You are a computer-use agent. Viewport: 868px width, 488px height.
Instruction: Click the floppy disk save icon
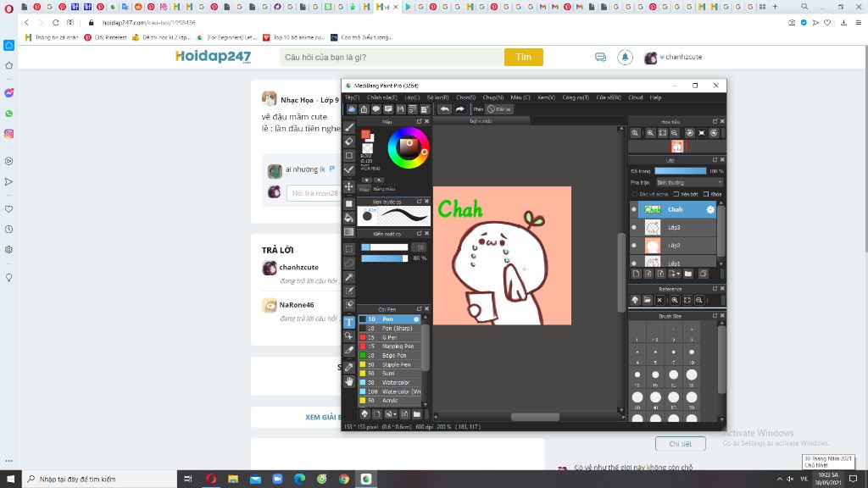400,109
